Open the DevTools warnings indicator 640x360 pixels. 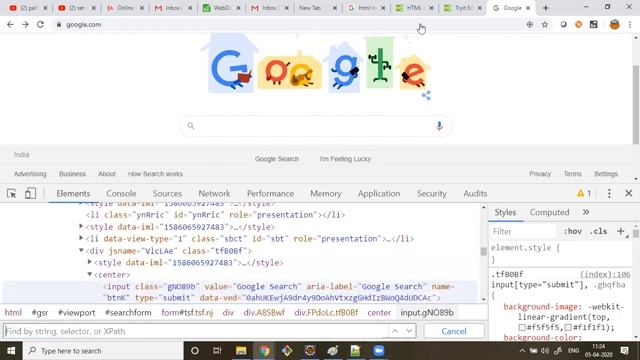tap(584, 193)
